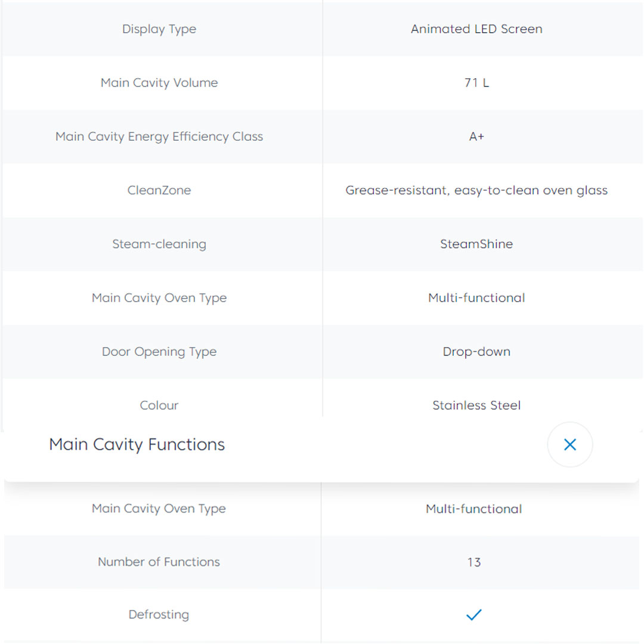Screen dimensions: 644x644
Task: Select the CleanZone row label
Action: 159,190
